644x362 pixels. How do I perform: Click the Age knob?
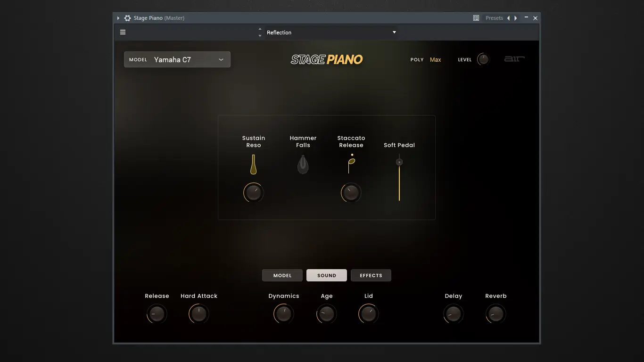pos(327,314)
